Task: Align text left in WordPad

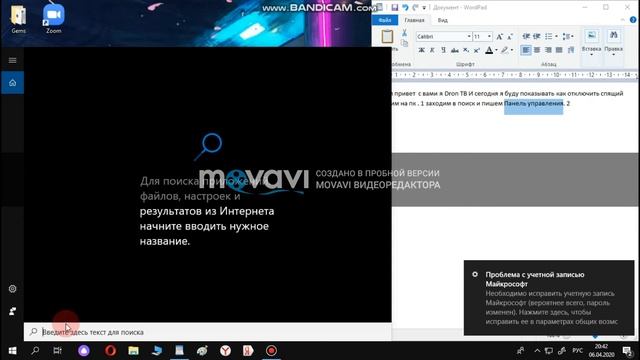Action: (526, 50)
